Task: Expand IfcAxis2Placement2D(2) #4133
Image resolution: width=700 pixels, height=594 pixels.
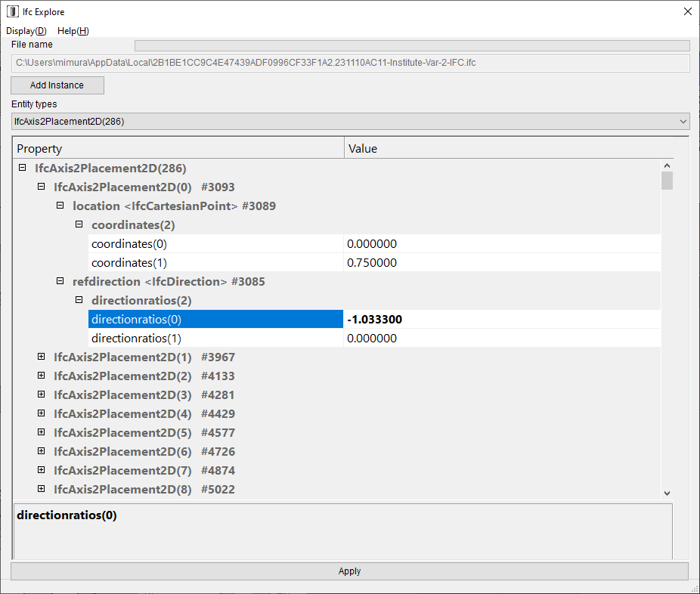Action: 41,376
